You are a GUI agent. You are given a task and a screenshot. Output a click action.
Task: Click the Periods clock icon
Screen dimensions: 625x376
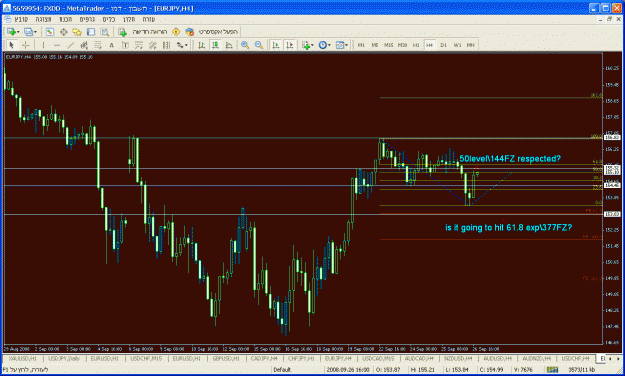(323, 45)
